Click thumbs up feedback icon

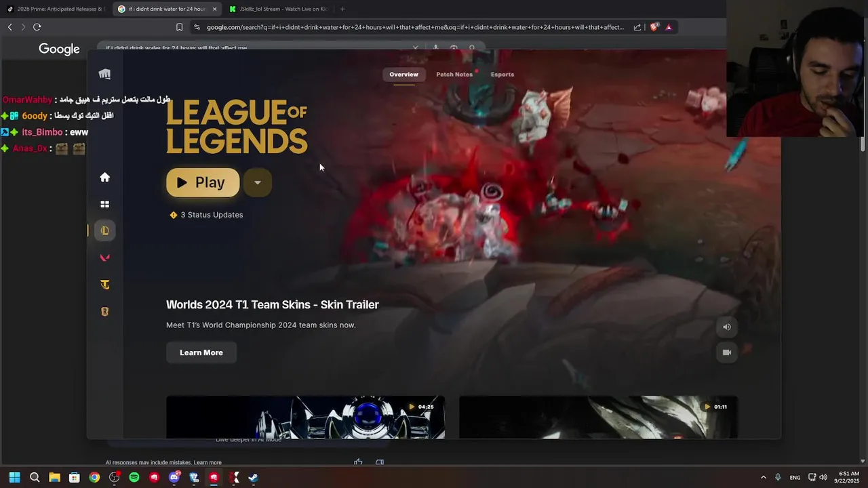358,462
